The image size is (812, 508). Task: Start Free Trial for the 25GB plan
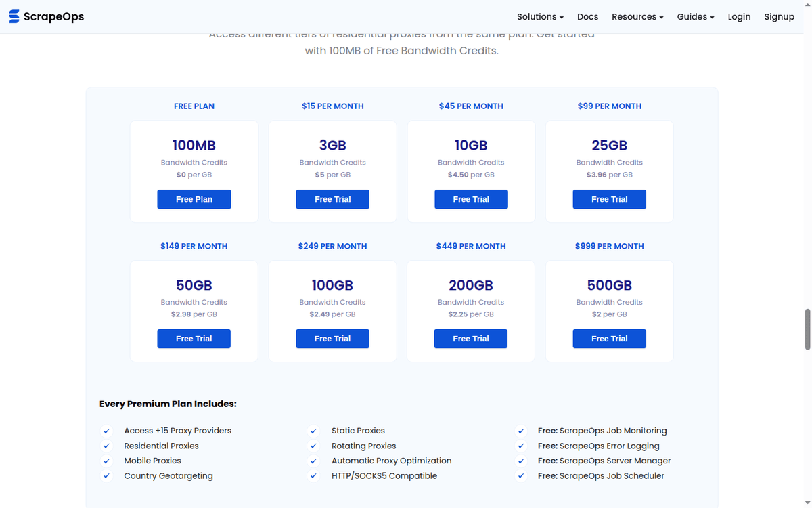(x=609, y=199)
